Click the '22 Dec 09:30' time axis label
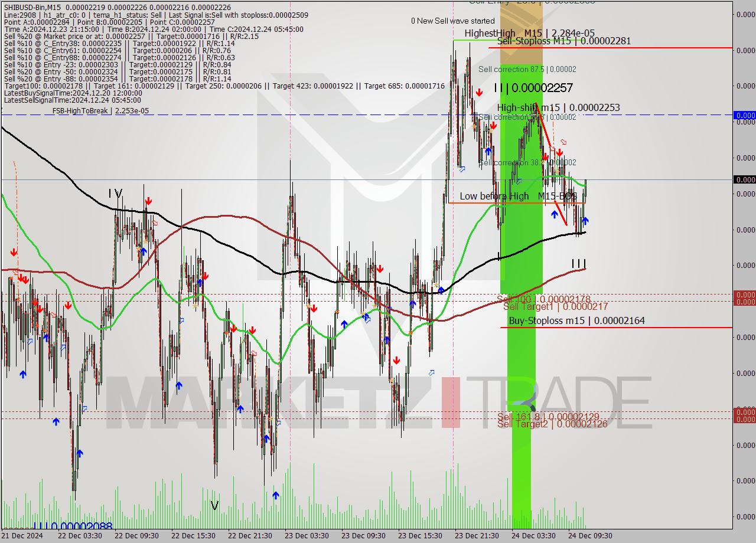The image size is (756, 543). 136,536
